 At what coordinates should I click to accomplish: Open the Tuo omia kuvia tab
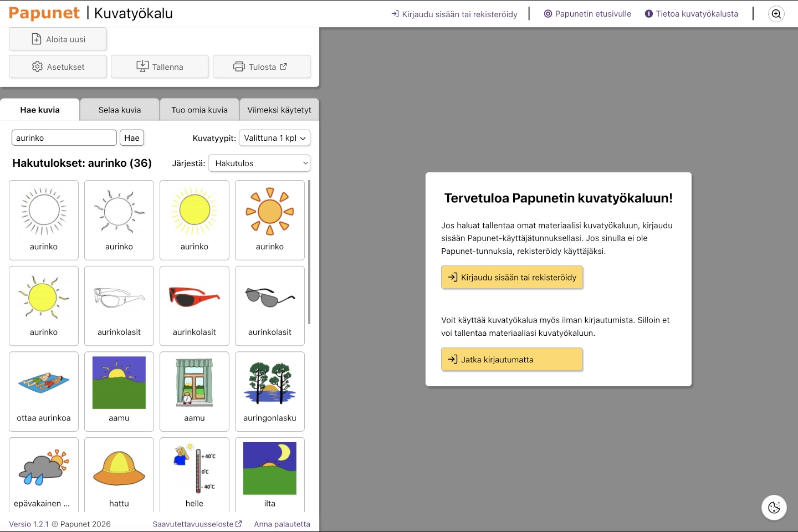(x=199, y=109)
